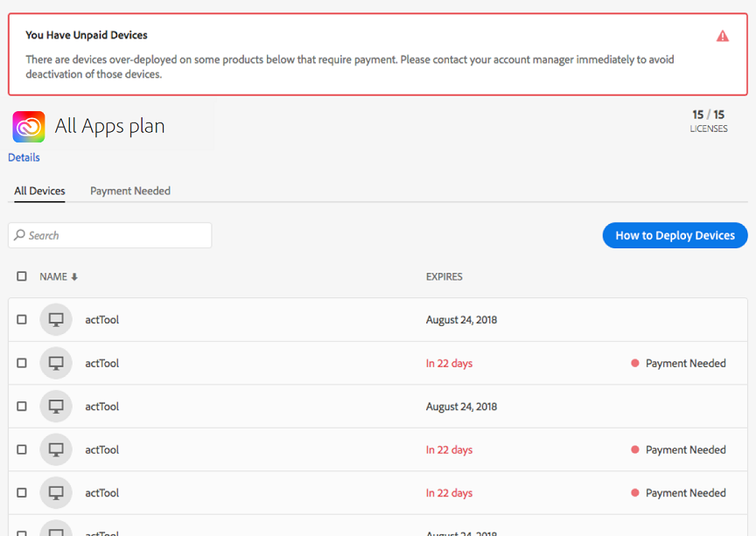Sort devices by the NAME column arrow
This screenshot has height=536, width=756.
74,277
